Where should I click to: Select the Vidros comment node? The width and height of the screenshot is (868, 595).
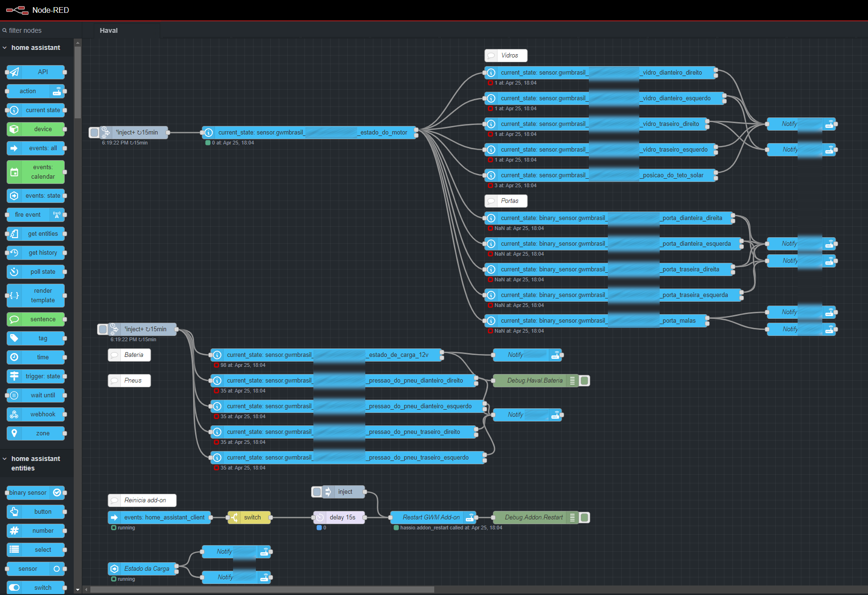[x=506, y=56]
